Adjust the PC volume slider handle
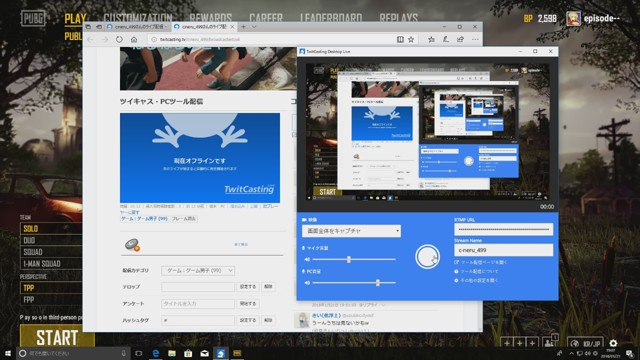The width and height of the screenshot is (640, 360). [378, 282]
